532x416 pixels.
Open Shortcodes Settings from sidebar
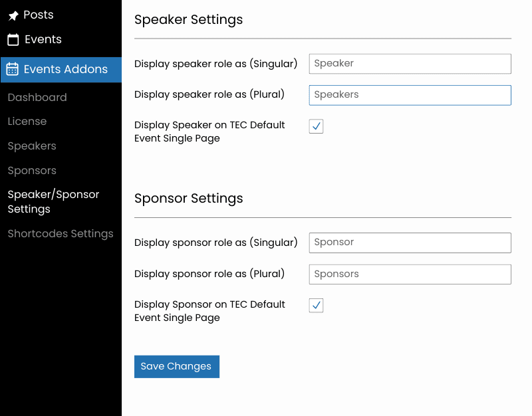pyautogui.click(x=61, y=234)
